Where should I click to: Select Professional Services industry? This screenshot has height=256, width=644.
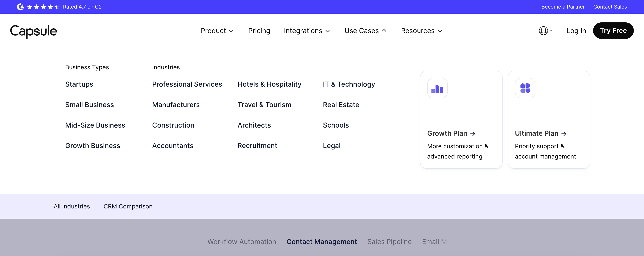point(187,84)
